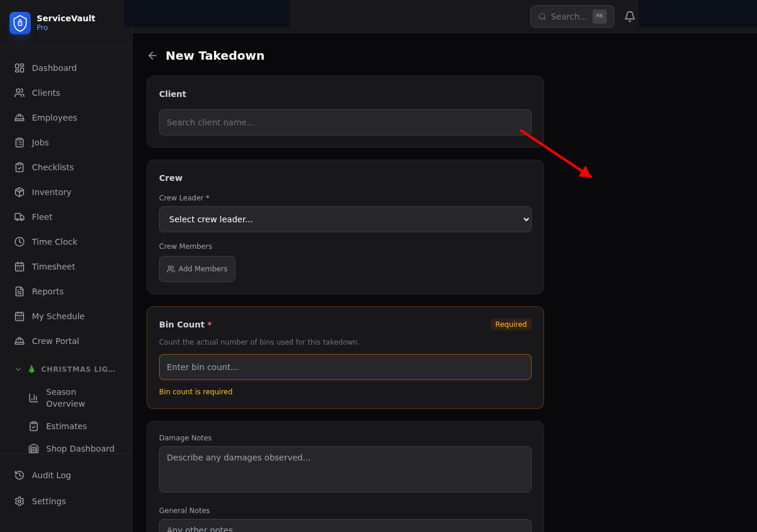Screen dimensions: 757x532
Task: Select the Inventory box icon
Action: point(20,192)
